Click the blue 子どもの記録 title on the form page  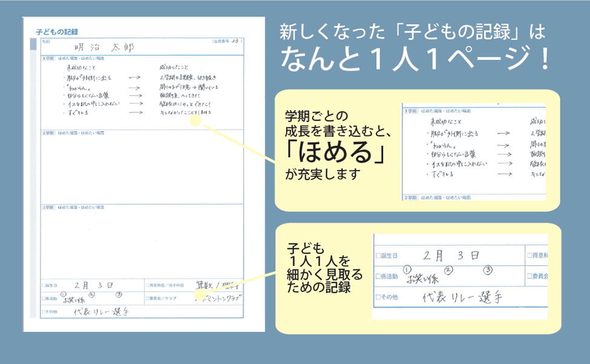pos(57,32)
